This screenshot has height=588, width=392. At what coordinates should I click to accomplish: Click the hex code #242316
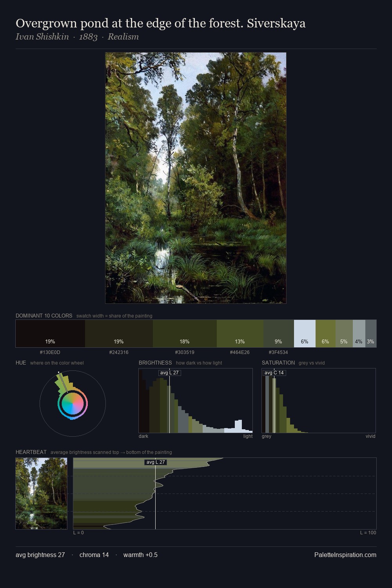click(x=119, y=352)
